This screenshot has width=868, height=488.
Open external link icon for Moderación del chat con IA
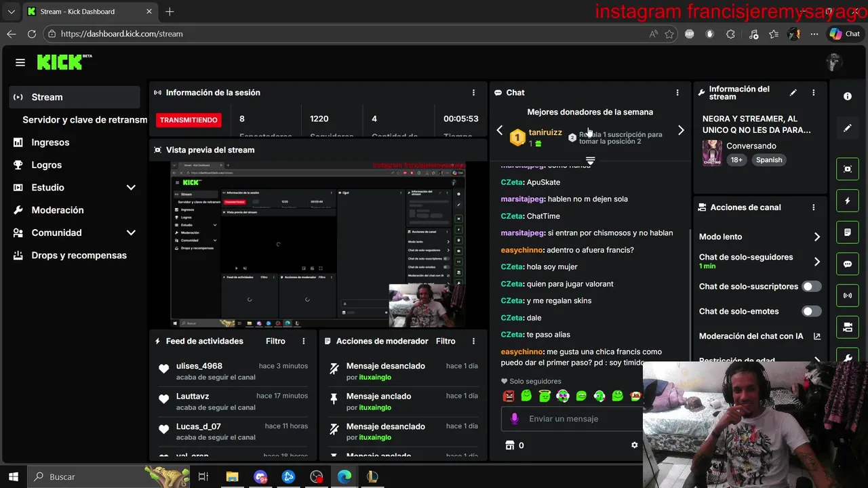pos(817,336)
